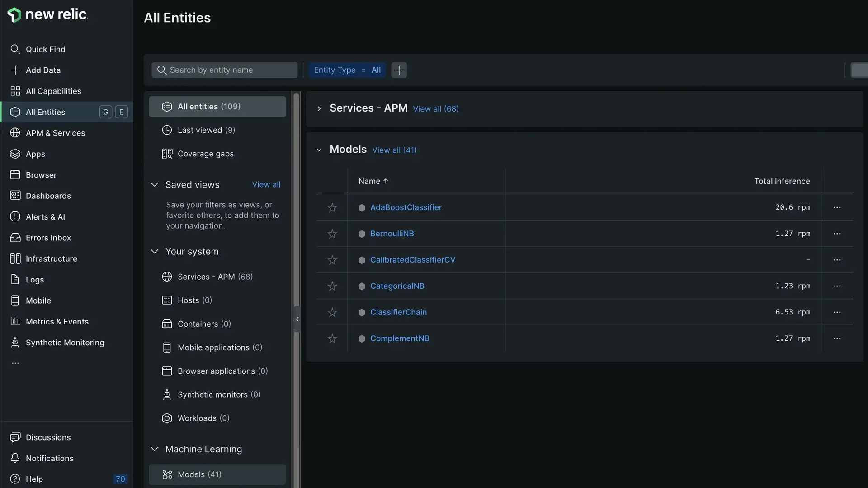The width and height of the screenshot is (868, 488).
Task: Click the Quick Find magnifier icon
Action: click(x=15, y=49)
